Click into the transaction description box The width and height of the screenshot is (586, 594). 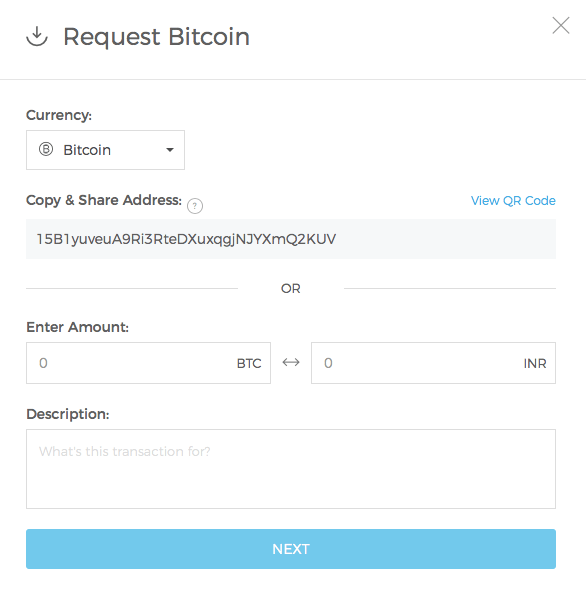(291, 469)
